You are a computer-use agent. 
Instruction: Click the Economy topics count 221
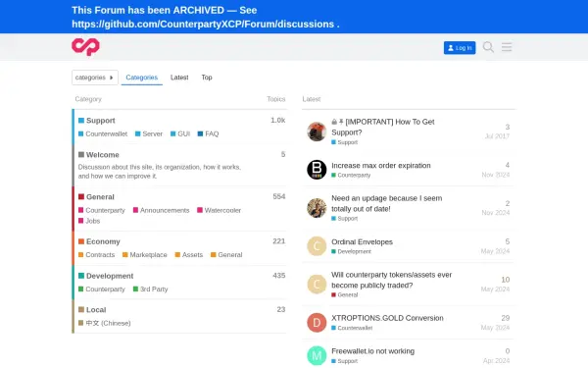pyautogui.click(x=279, y=241)
